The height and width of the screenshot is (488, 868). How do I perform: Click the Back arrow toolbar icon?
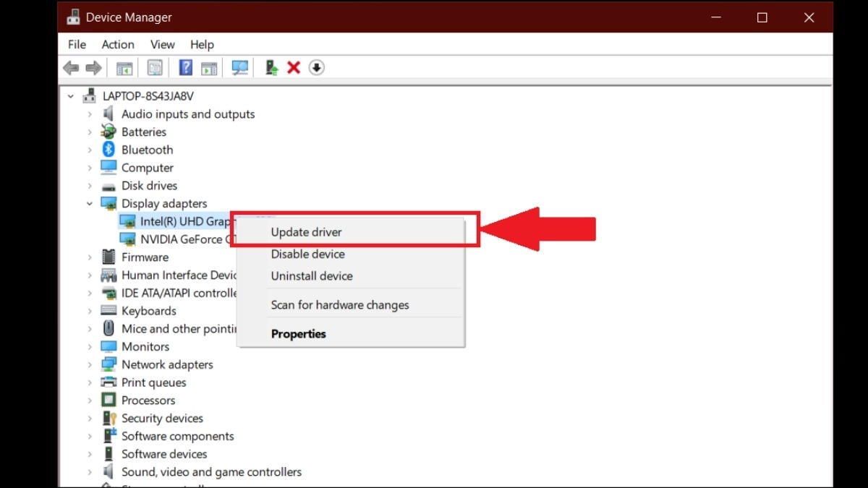[x=71, y=68]
